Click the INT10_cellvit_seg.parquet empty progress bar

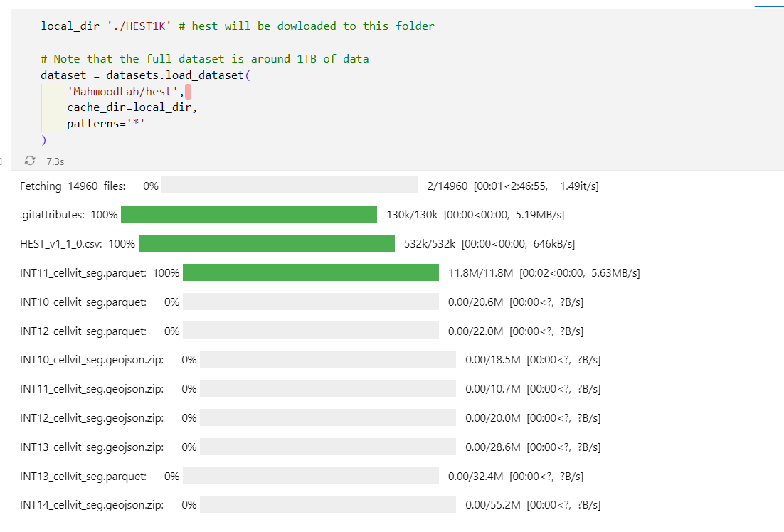tap(311, 302)
